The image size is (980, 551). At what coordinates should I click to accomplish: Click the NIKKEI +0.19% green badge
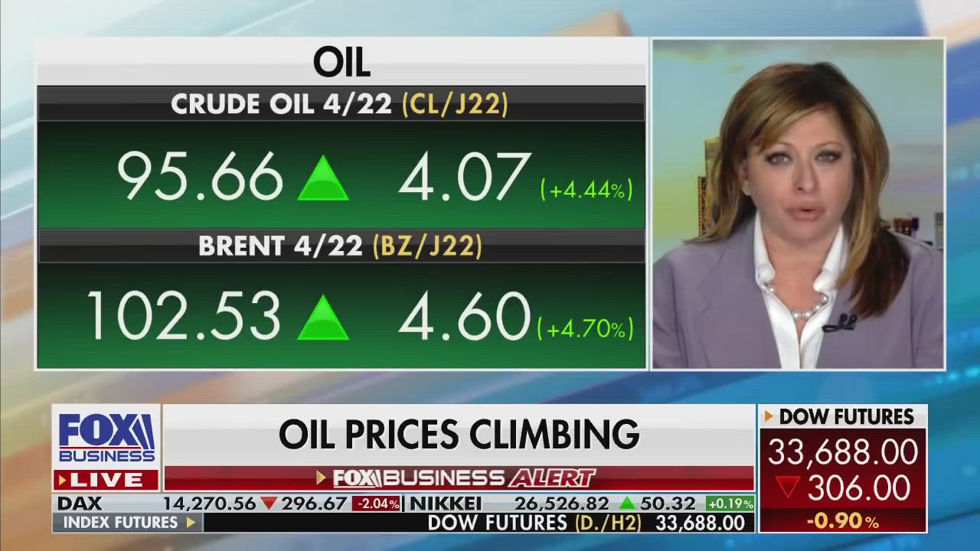(x=730, y=504)
